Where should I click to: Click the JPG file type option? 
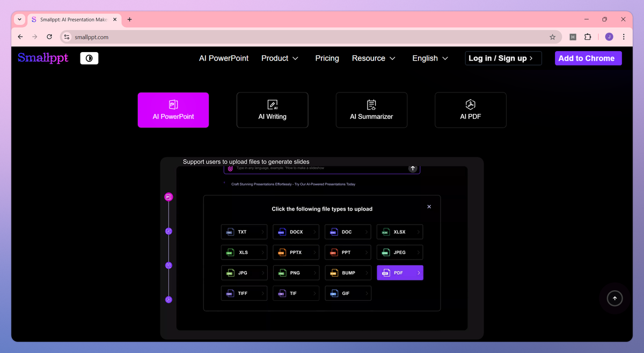pos(244,273)
